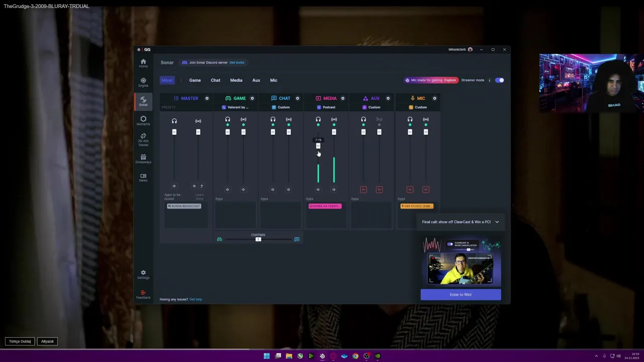The width and height of the screenshot is (644, 362).
Task: Open Windows Start menu
Action: [x=267, y=356]
